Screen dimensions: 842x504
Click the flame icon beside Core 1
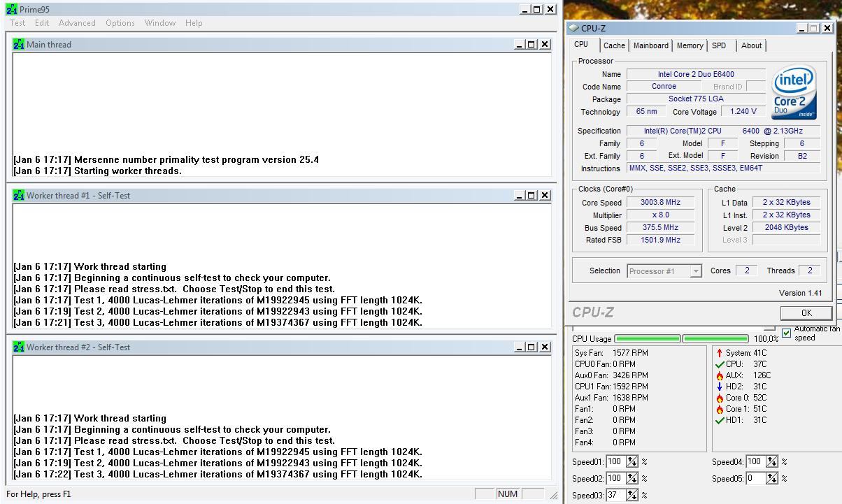pos(720,409)
